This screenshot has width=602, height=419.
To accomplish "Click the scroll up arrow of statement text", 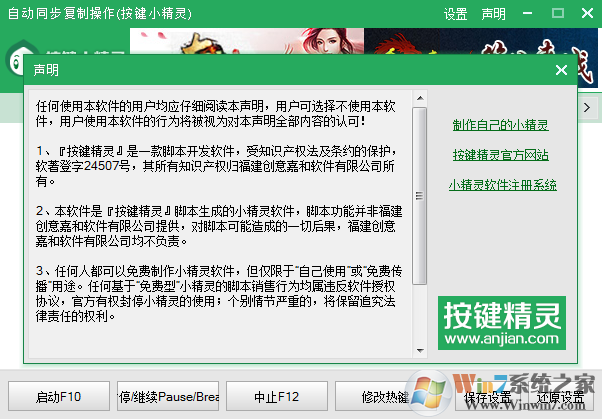I will [x=420, y=98].
